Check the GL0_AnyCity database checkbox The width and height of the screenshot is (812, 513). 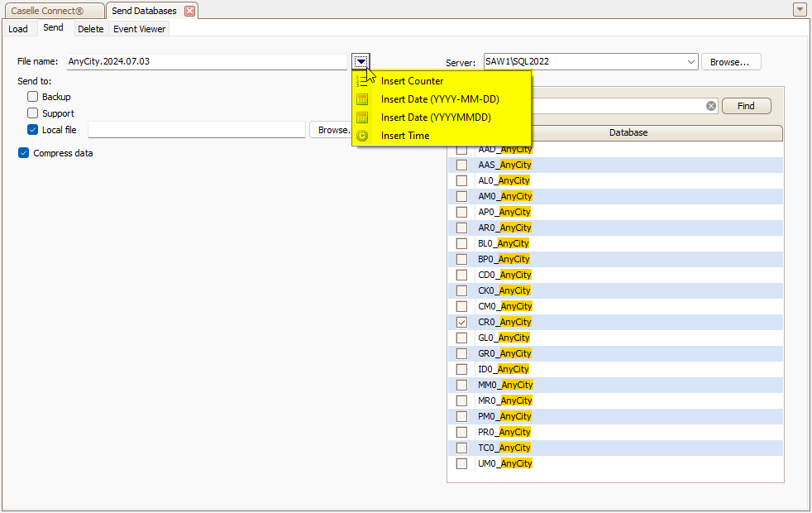461,338
